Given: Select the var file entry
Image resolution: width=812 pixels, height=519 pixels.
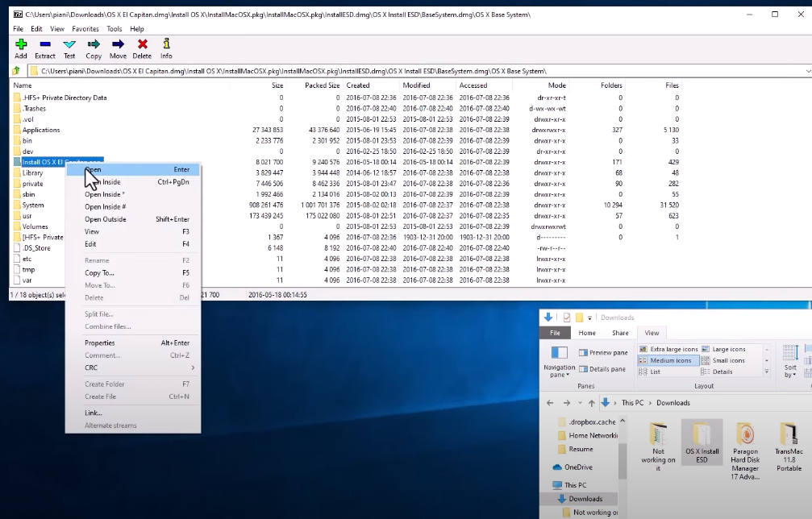Looking at the screenshot, I should coord(27,280).
